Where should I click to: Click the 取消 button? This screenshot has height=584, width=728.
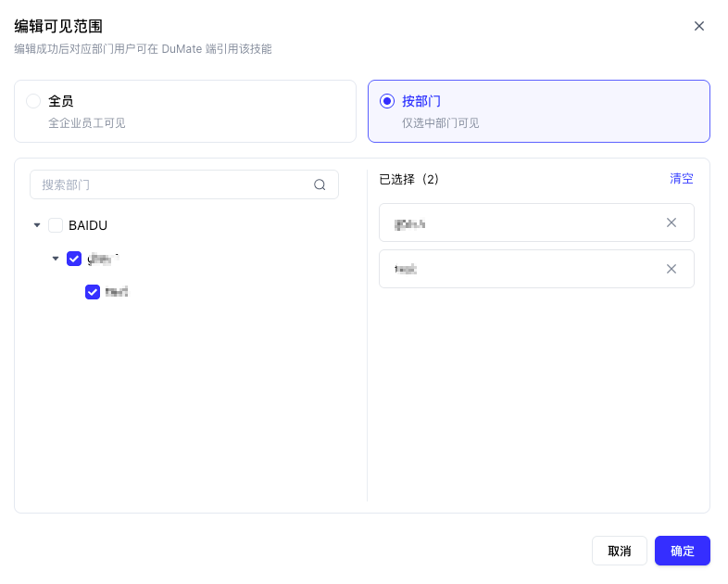(620, 551)
